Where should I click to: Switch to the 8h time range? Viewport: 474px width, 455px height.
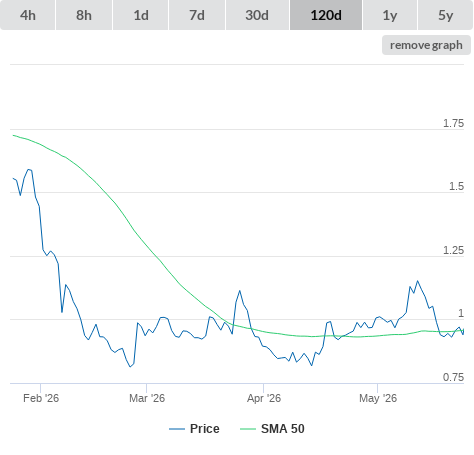click(84, 15)
